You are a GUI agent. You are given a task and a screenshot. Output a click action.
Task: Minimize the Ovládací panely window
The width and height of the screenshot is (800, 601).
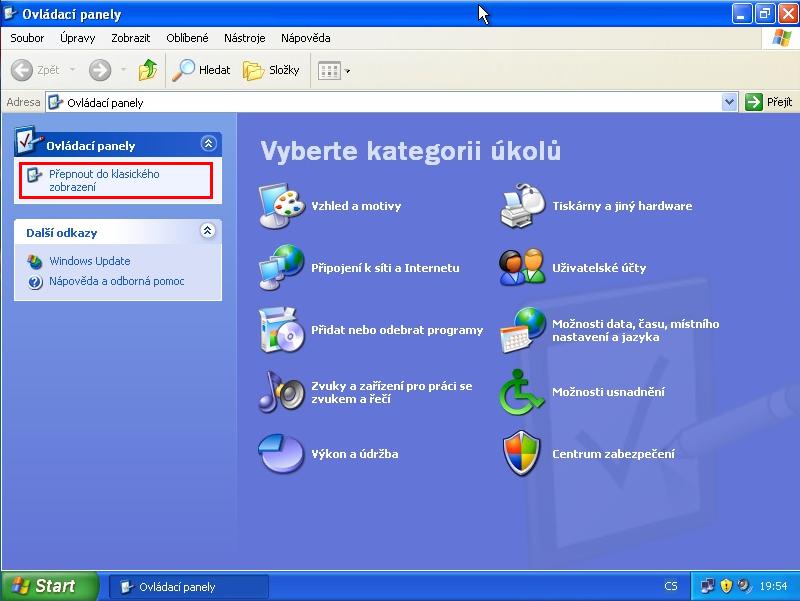(x=741, y=14)
